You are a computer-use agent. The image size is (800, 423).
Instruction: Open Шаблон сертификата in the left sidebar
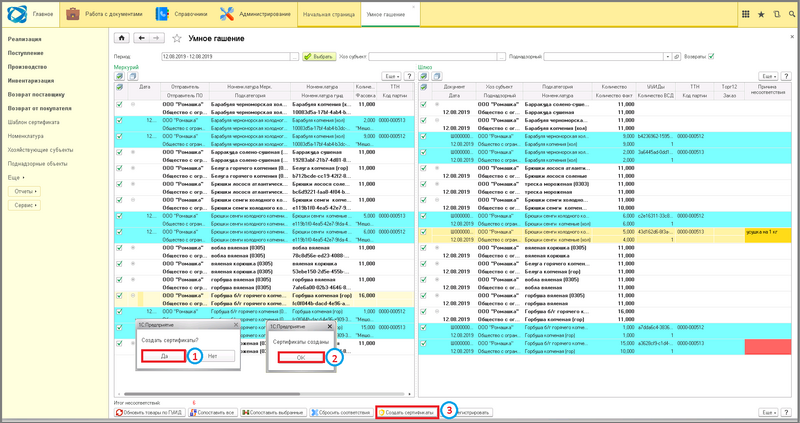point(33,122)
